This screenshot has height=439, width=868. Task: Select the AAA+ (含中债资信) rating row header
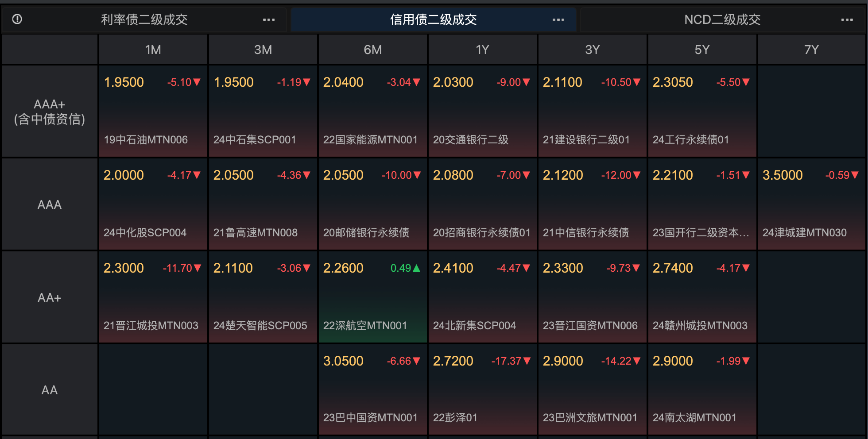(50, 112)
